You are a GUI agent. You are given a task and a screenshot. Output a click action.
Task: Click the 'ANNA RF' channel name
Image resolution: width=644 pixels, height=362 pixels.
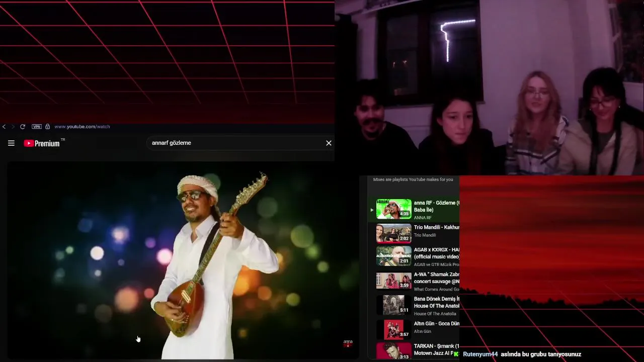(423, 218)
